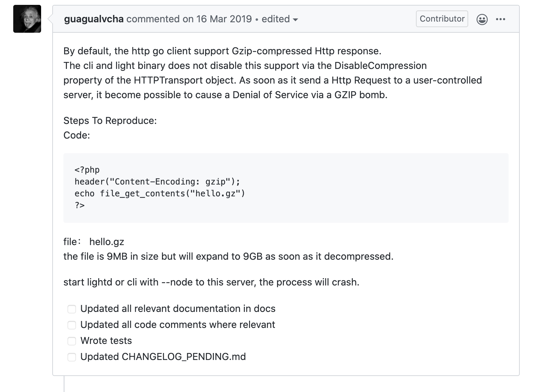The width and height of the screenshot is (533, 392).
Task: Click the "By default, the http go client" line
Action: coord(222,51)
